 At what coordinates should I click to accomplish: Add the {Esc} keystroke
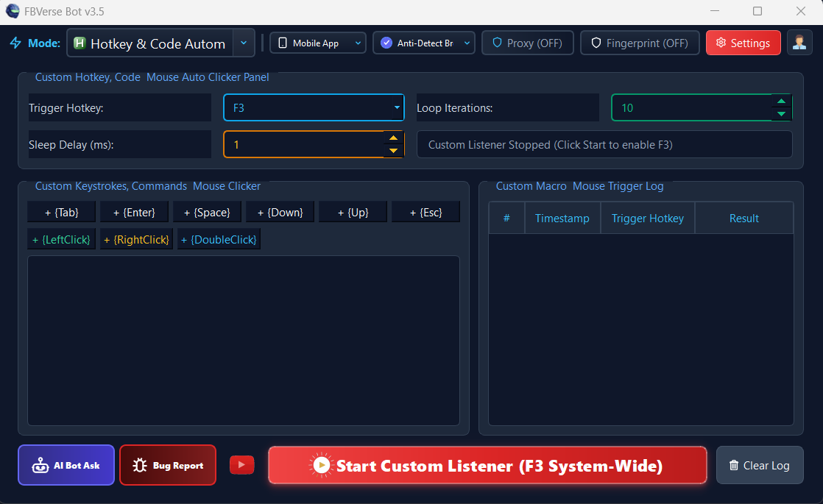point(426,212)
